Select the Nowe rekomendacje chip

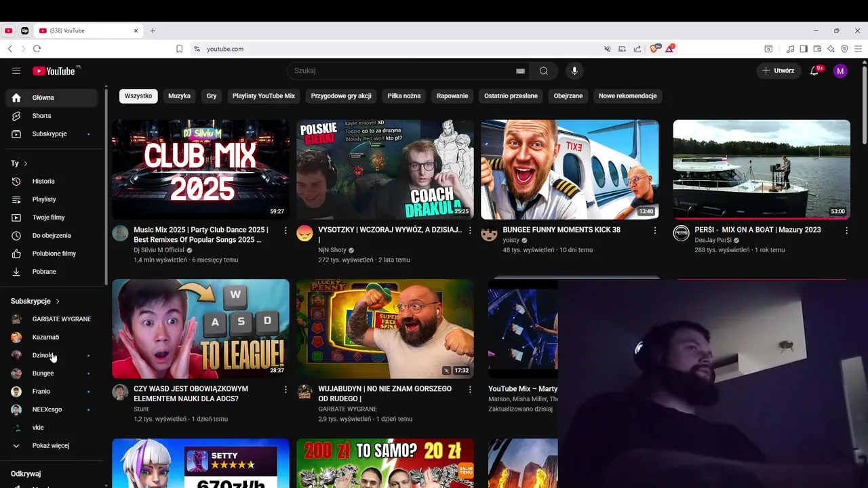(628, 96)
